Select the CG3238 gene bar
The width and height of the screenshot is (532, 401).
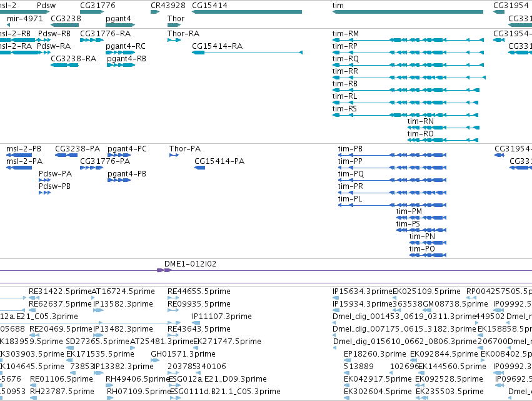click(65, 25)
